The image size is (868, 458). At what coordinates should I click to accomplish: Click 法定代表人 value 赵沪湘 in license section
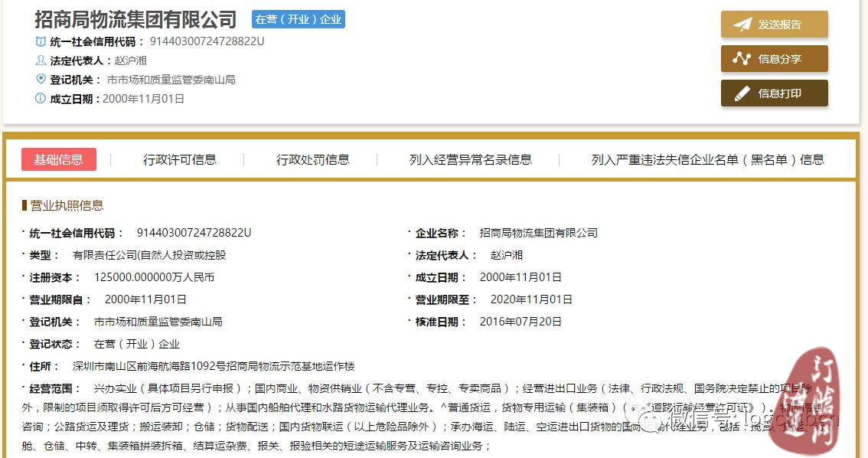tap(507, 255)
